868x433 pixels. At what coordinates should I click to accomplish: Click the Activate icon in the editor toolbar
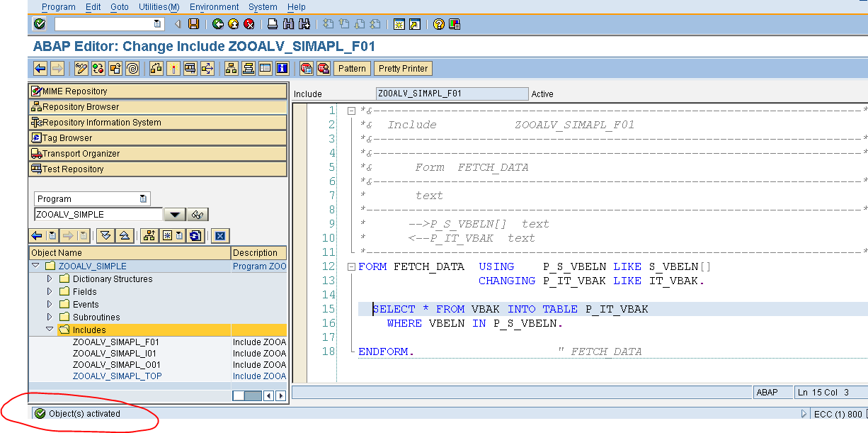(x=114, y=68)
